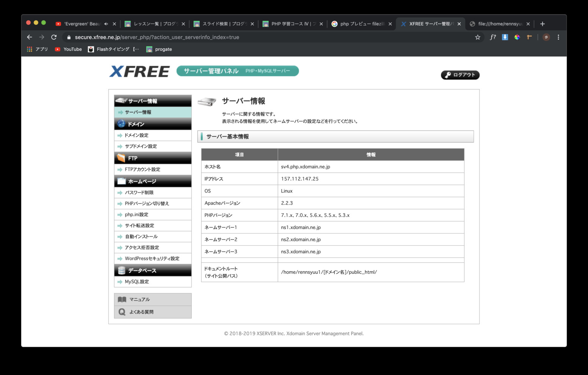
Task: Bookmark this page with the star icon
Action: [x=477, y=37]
